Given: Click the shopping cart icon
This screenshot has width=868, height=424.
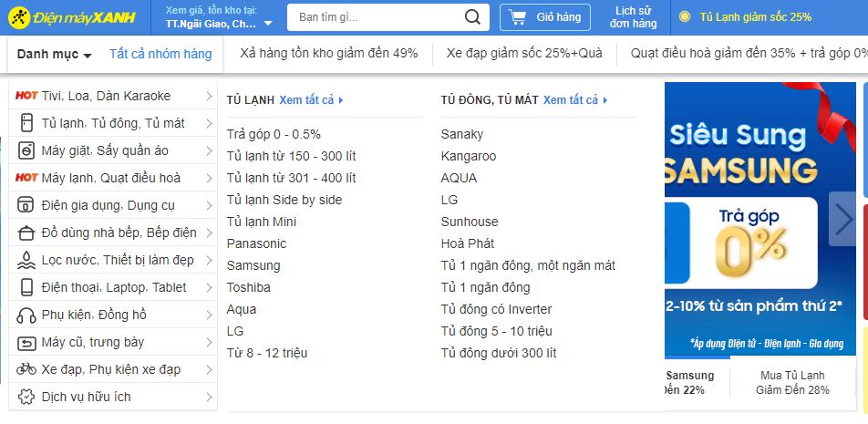Looking at the screenshot, I should tap(518, 17).
